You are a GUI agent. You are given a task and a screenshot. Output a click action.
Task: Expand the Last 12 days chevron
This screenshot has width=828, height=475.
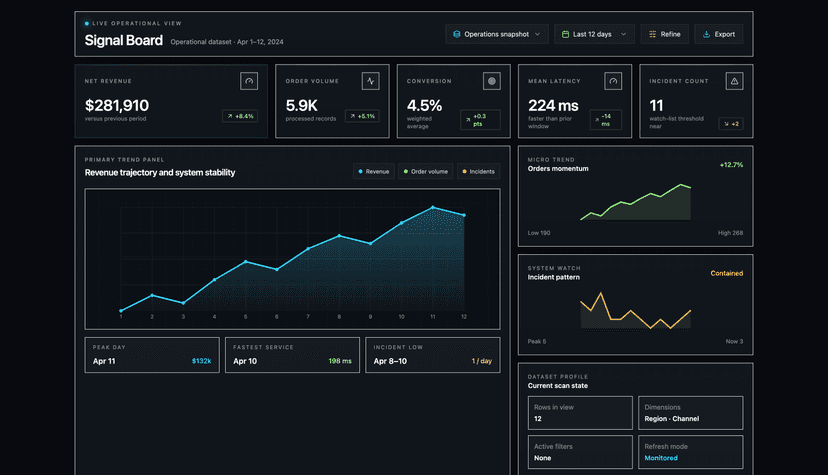tap(624, 34)
